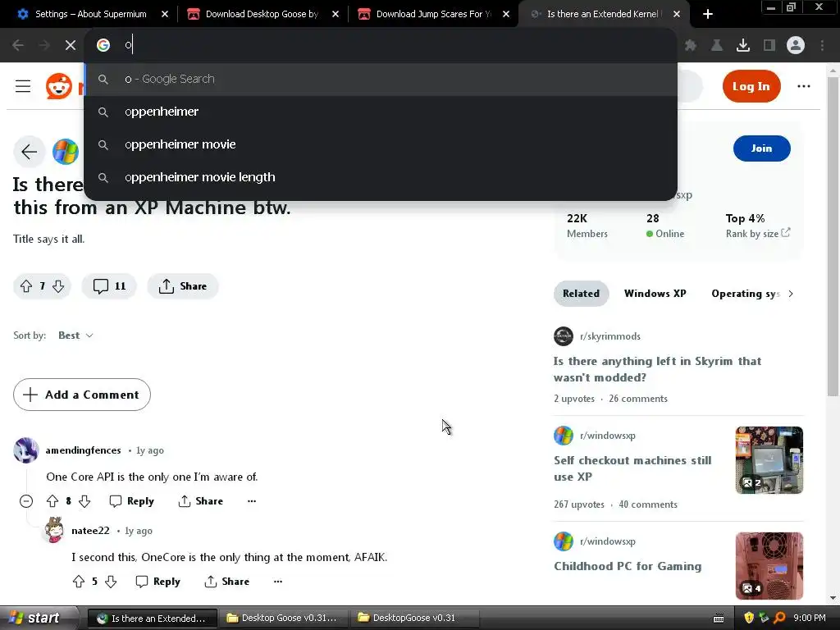Open natee22 user profile
This screenshot has width=840, height=630.
click(90, 531)
